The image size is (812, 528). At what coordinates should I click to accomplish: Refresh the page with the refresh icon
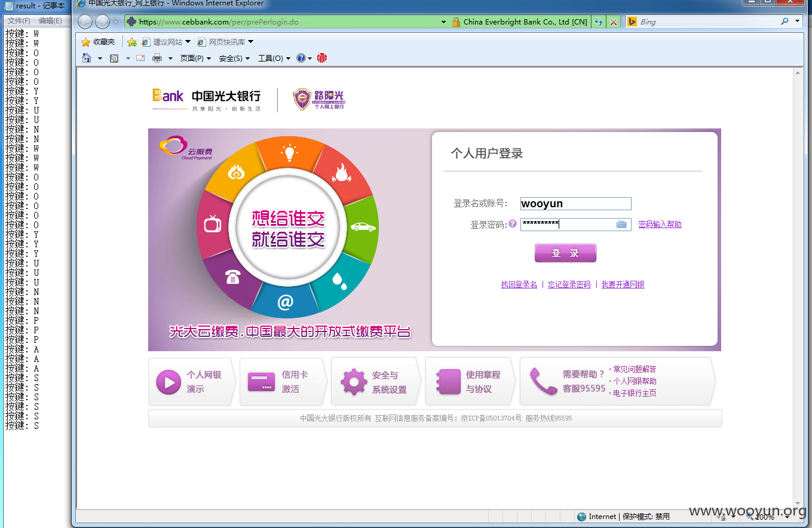point(598,22)
